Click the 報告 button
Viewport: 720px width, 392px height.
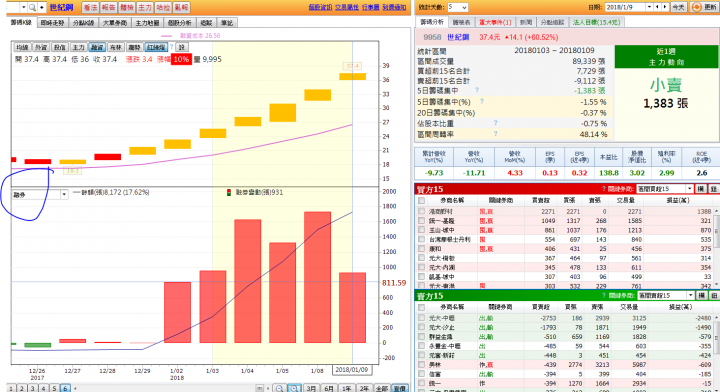tap(108, 7)
